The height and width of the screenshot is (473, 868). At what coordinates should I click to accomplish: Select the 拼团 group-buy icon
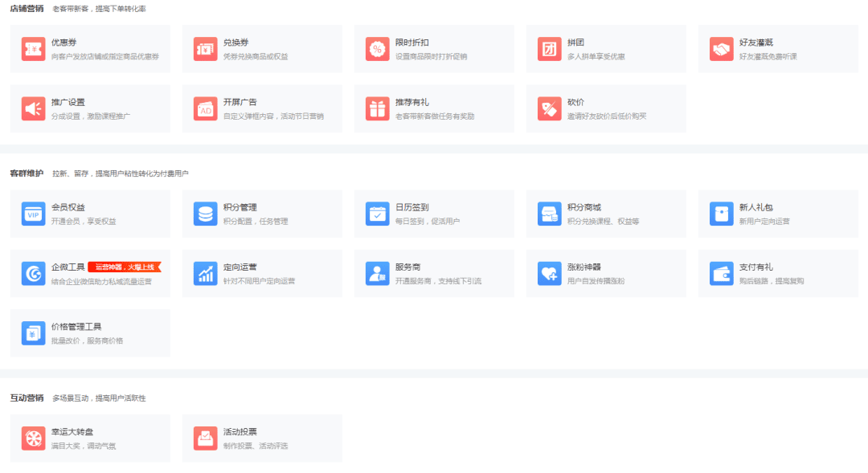(x=549, y=49)
